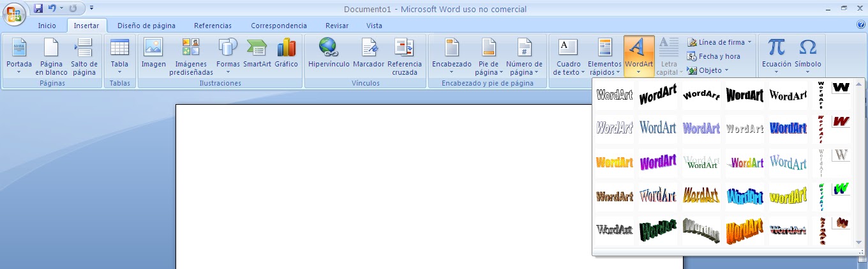Choose the brown textured WordArt style

[615, 196]
